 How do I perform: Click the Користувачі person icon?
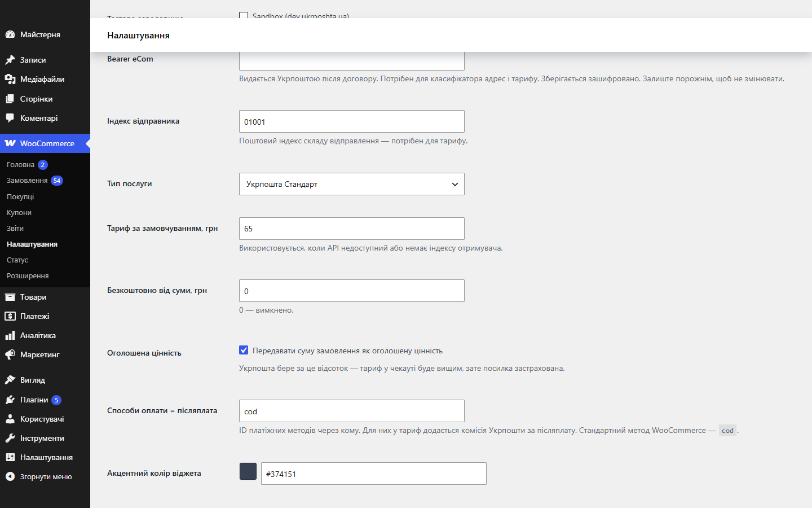point(10,419)
